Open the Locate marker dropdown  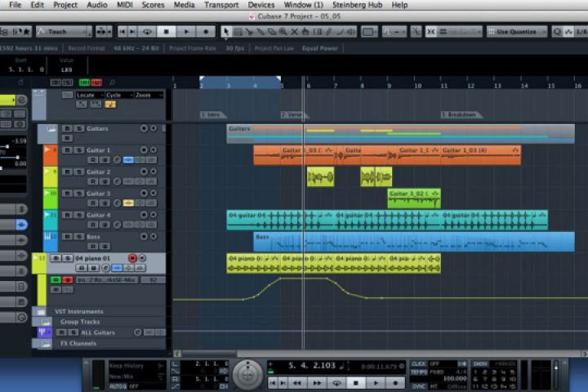(90, 96)
